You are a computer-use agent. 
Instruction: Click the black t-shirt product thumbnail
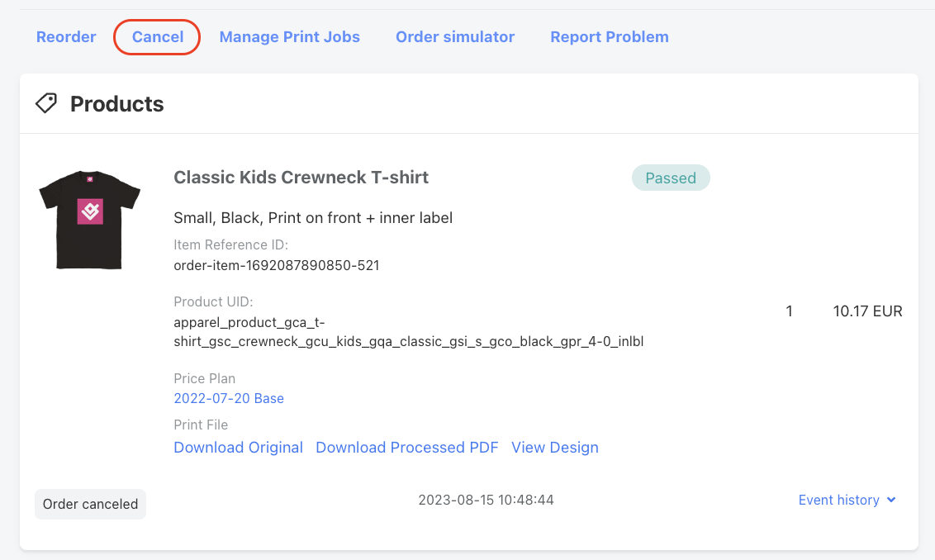pyautogui.click(x=89, y=220)
